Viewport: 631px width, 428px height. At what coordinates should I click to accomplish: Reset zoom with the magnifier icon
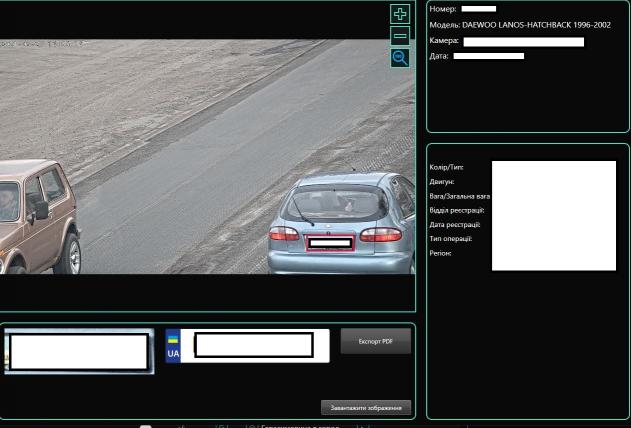pos(400,58)
